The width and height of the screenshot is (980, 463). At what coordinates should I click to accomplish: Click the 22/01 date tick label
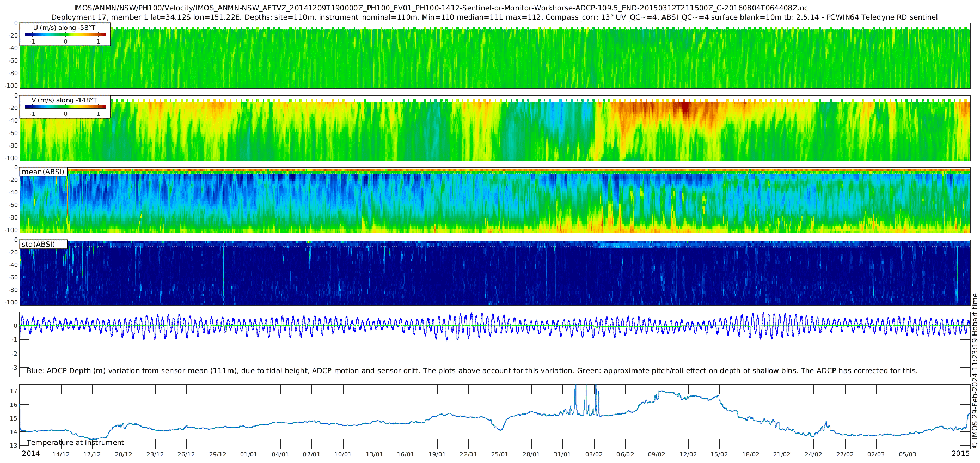click(468, 454)
